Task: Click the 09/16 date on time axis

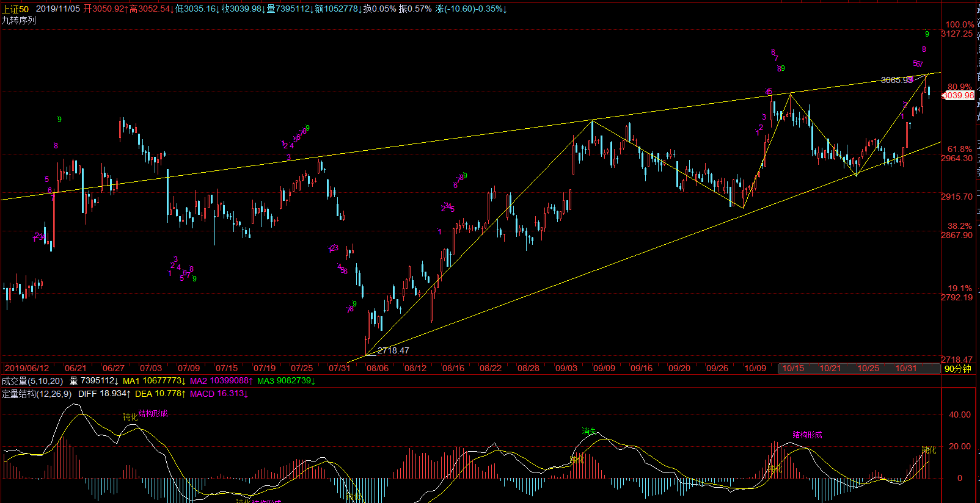Action: pos(642,368)
